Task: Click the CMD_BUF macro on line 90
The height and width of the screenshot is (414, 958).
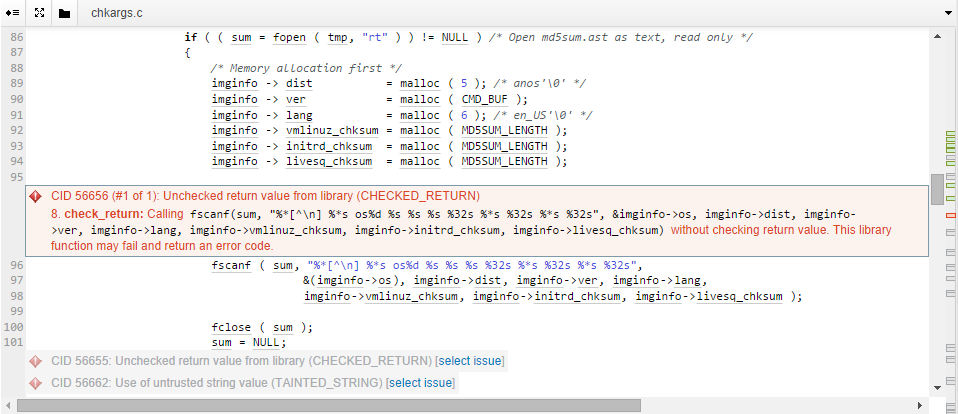Action: (486, 100)
